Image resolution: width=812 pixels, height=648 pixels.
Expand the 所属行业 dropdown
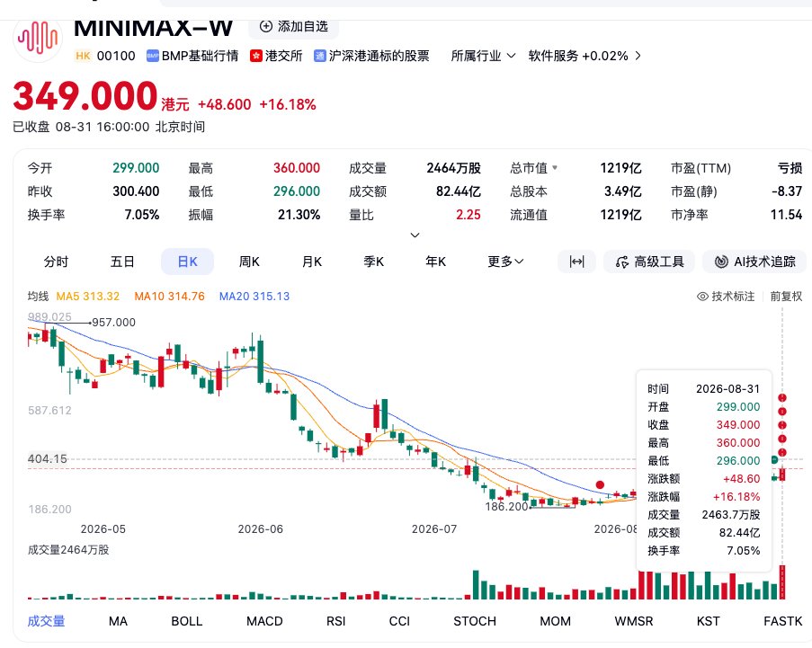(483, 56)
